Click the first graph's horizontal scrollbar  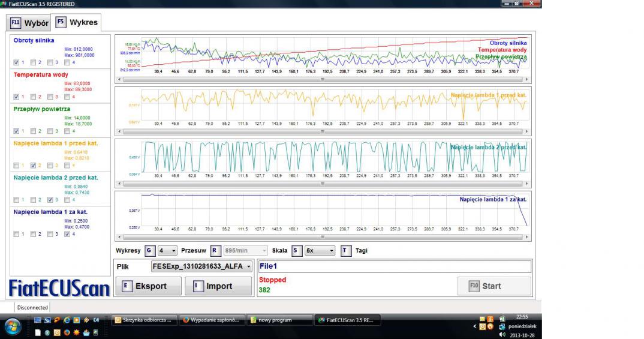pyautogui.click(x=322, y=79)
